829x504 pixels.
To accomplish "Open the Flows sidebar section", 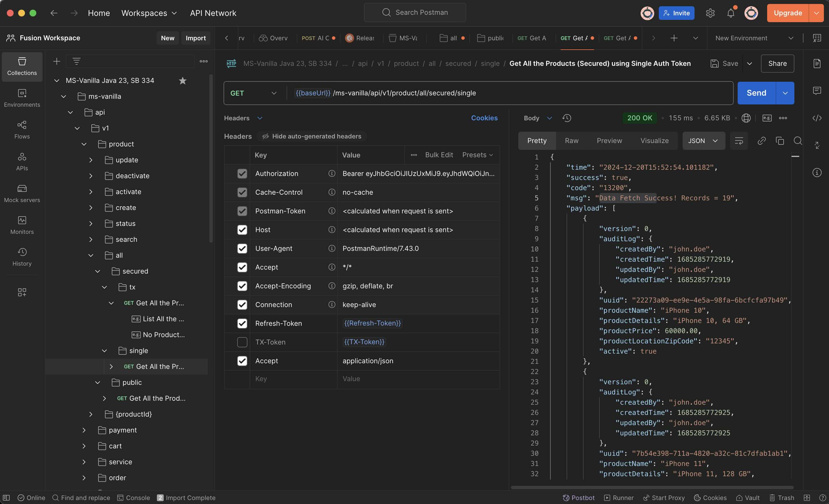I will (x=22, y=129).
